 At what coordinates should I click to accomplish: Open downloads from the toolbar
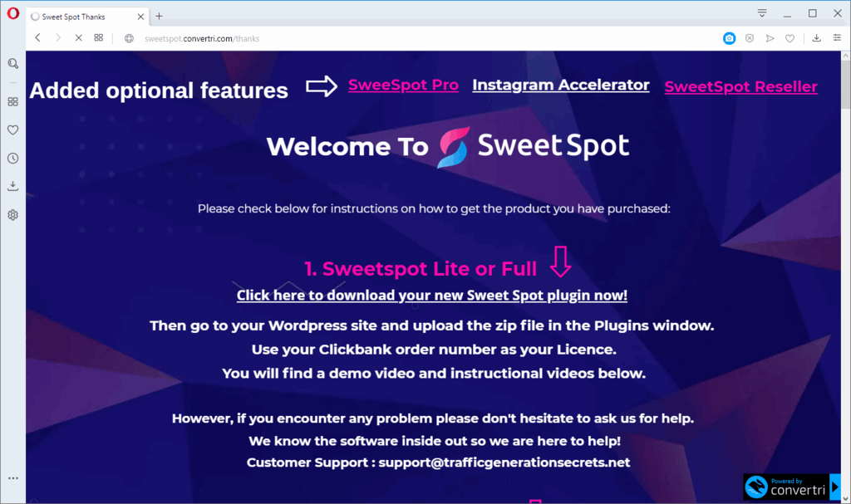click(816, 38)
